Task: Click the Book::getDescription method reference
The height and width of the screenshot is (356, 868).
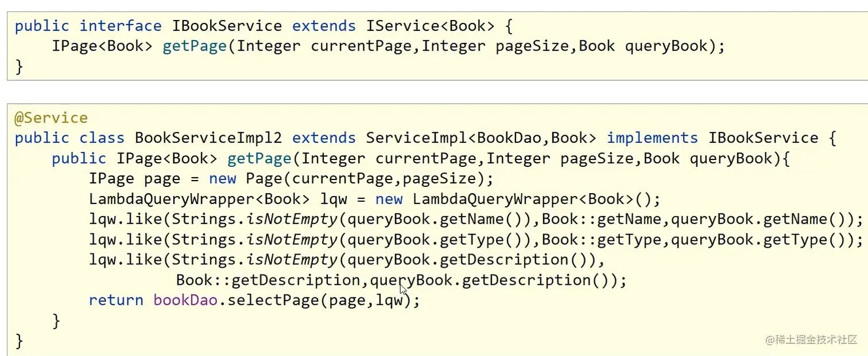Action: [x=268, y=280]
